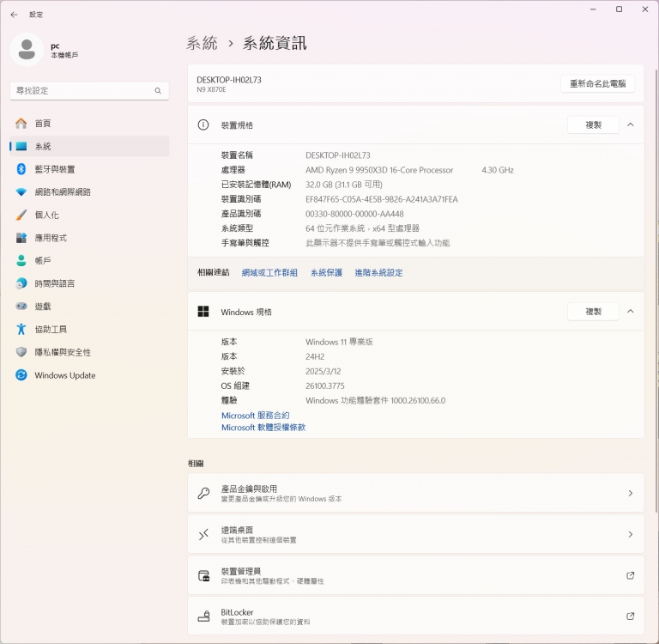Select 帳戶 in the sidebar
This screenshot has width=659, height=644.
tap(89, 261)
